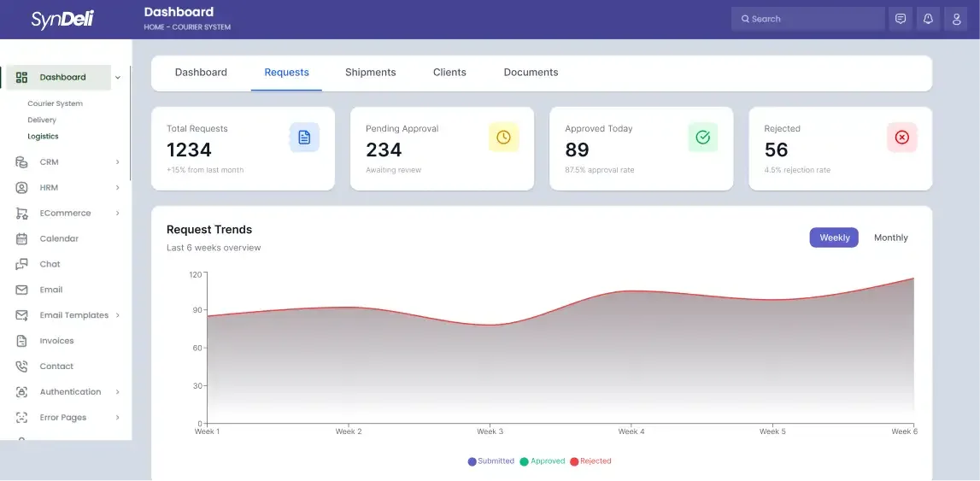Click the Email envelope icon
The image size is (980, 481).
[x=22, y=290]
